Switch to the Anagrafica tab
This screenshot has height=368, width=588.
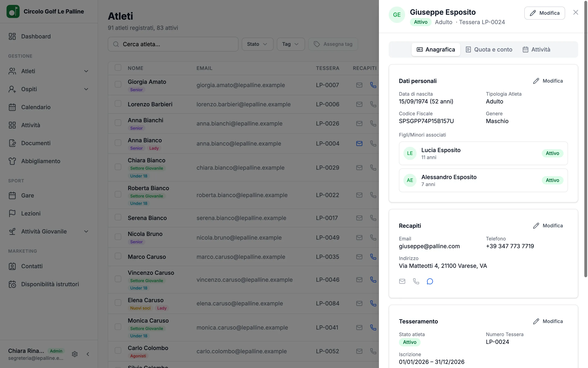tap(436, 50)
